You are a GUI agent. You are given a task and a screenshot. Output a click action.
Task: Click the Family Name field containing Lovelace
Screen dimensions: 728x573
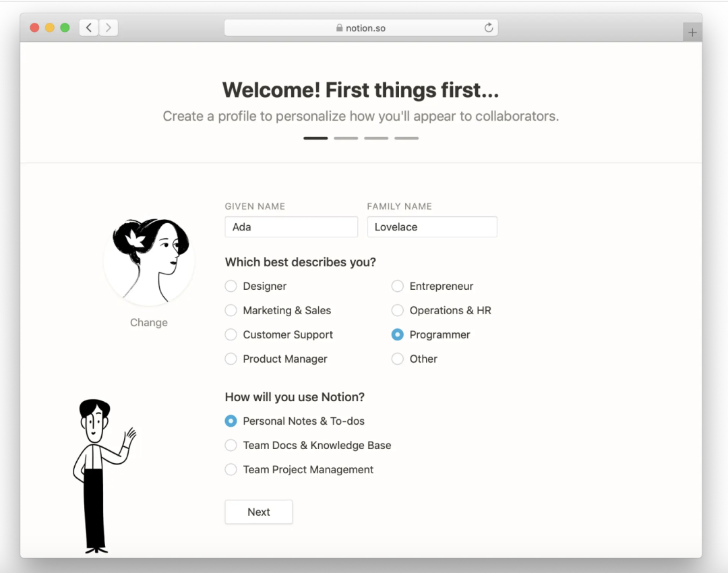coord(432,227)
